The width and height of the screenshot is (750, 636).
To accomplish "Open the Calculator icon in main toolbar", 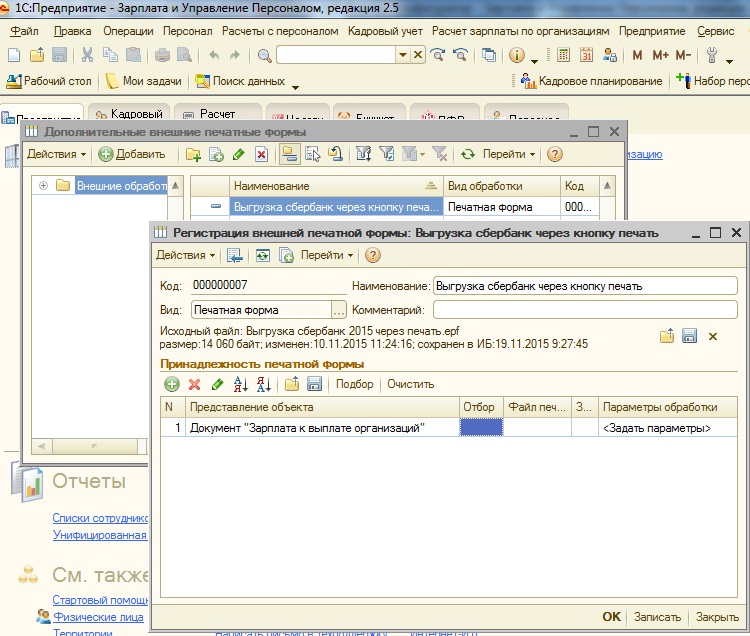I will click(563, 55).
